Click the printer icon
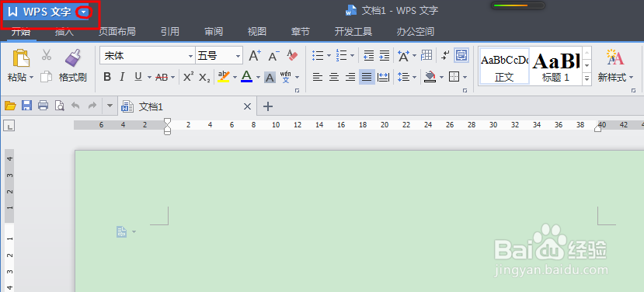 [x=44, y=106]
